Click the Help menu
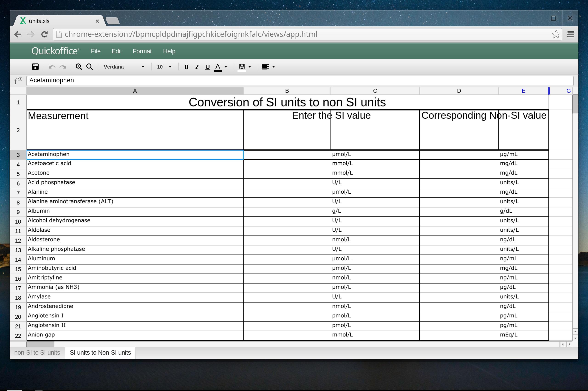 [x=169, y=51]
